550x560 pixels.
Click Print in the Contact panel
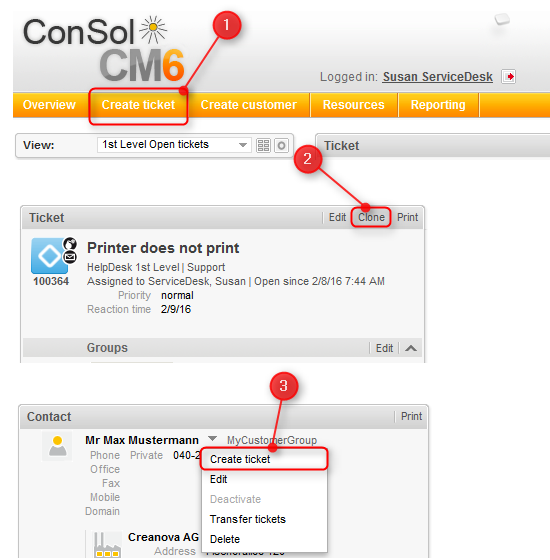[411, 416]
